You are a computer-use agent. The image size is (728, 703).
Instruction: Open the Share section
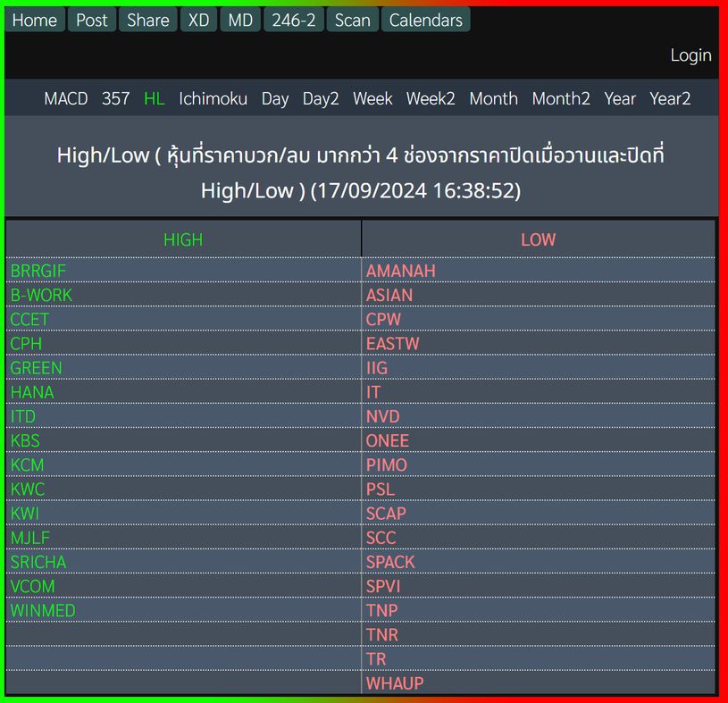(x=148, y=20)
